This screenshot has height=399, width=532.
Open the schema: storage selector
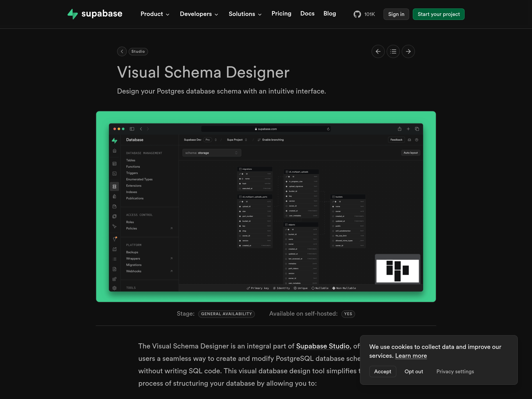212,153
